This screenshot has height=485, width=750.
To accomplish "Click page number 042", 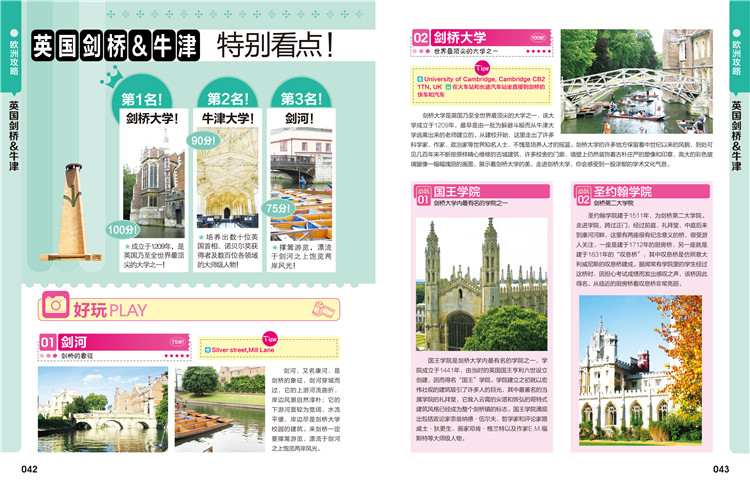I will (29, 469).
